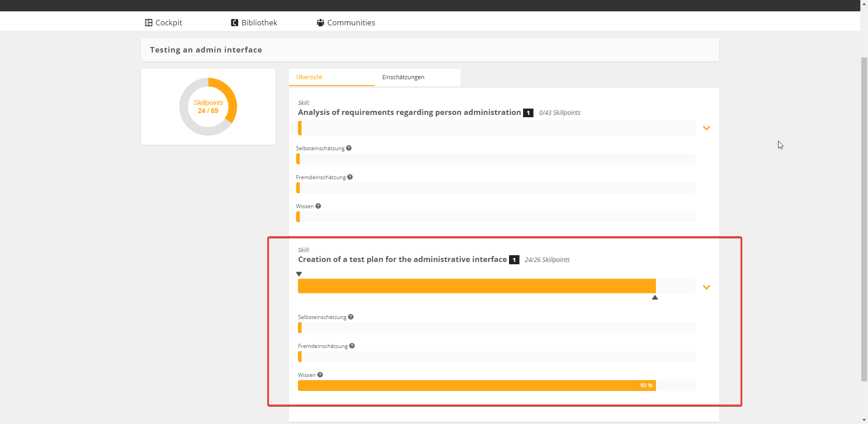Click the Skillpoints 24 / 69 donut chart
Viewport: 868px width, 424px height.
coord(208,107)
